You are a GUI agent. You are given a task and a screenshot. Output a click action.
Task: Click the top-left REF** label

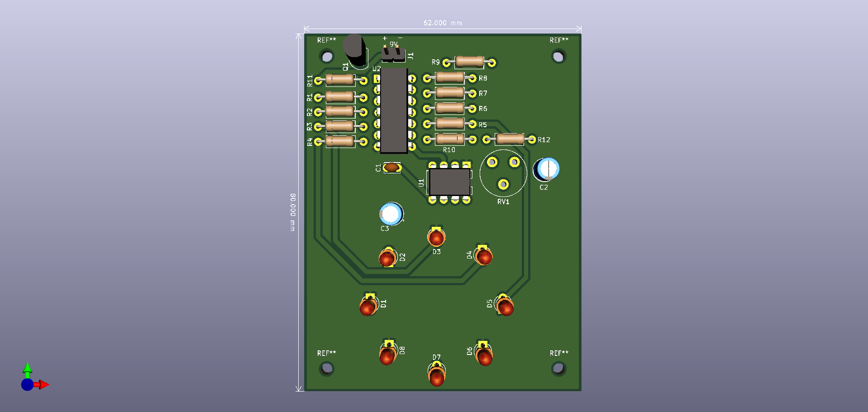[327, 40]
